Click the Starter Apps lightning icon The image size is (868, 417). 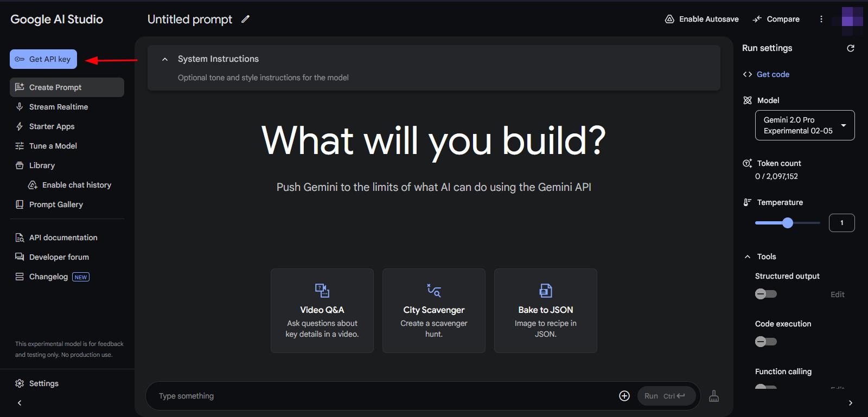(x=20, y=126)
